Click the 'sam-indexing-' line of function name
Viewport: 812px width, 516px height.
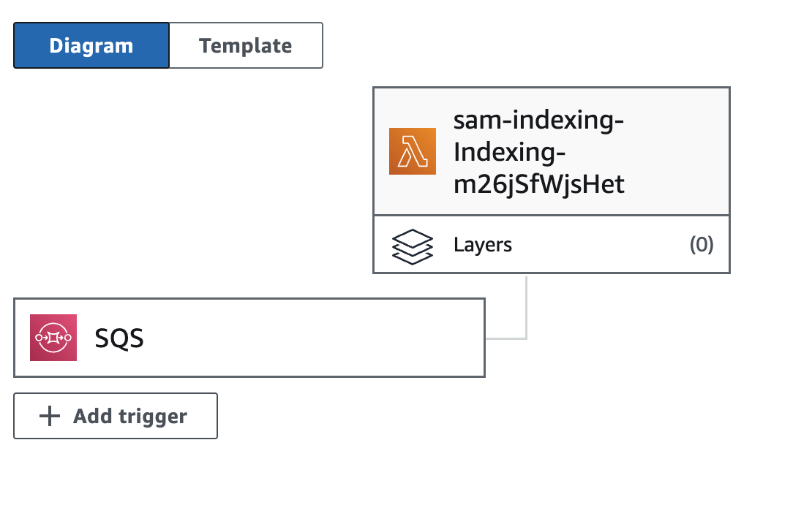[538, 120]
